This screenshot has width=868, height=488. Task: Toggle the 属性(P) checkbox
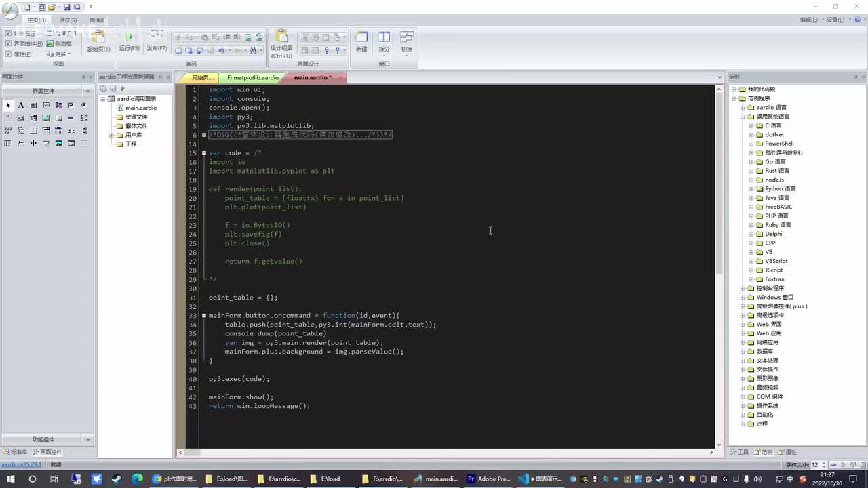pos(8,54)
